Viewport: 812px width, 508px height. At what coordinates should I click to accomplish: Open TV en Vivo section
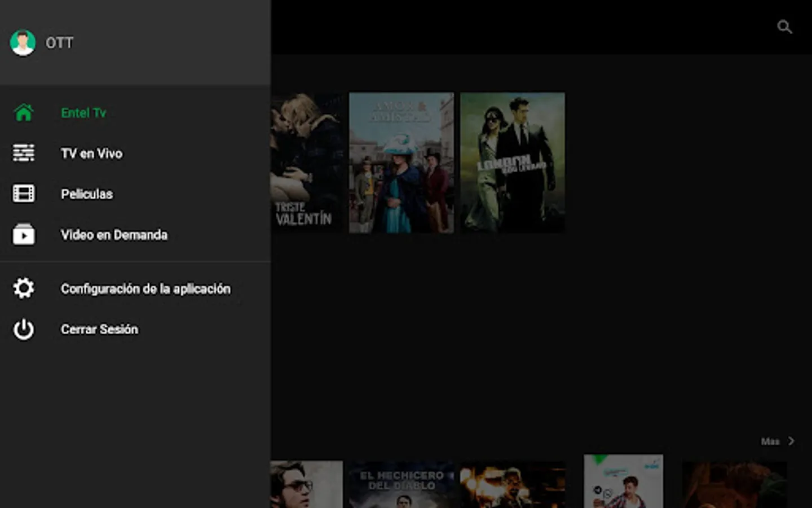(x=135, y=153)
